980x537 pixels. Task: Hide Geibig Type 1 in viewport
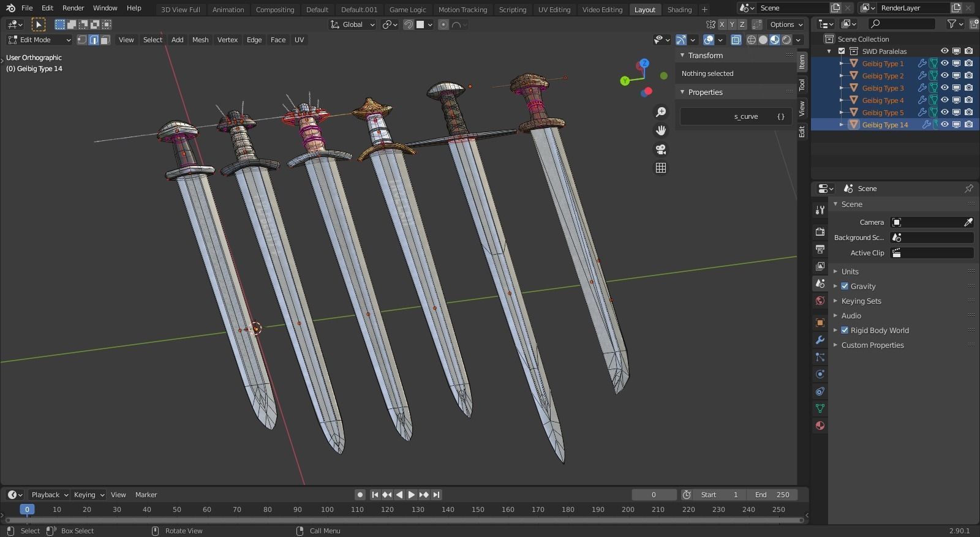click(944, 63)
